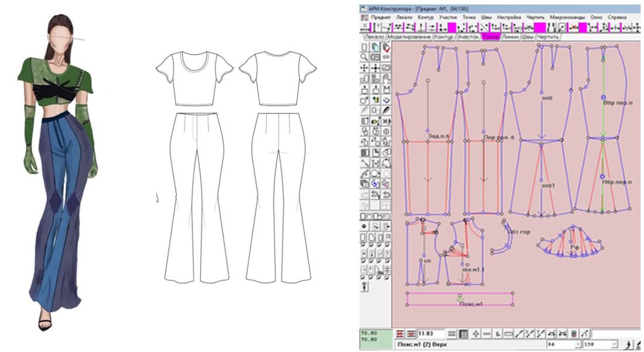Image resolution: width=644 pixels, height=352 pixels.
Task: Click the crosshair target icon in bottom toolbar
Action: coord(475,334)
